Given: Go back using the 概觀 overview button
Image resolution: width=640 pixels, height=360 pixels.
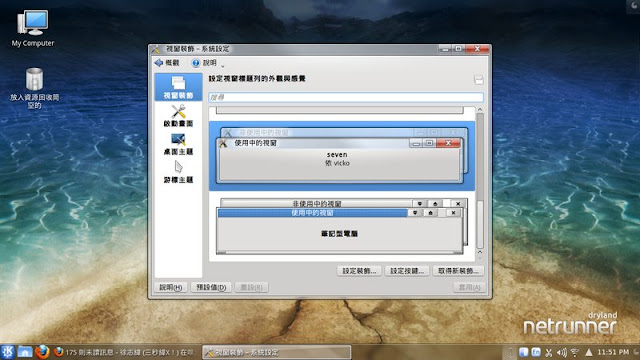Looking at the screenshot, I should [167, 63].
